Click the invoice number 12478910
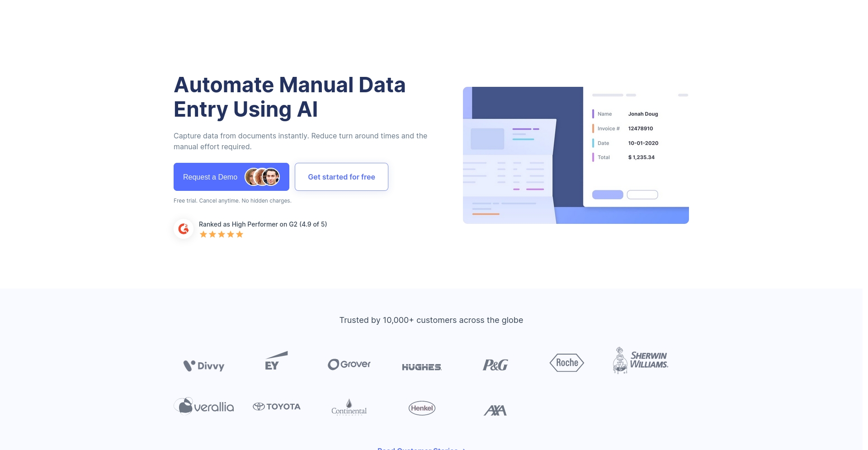 (x=641, y=128)
